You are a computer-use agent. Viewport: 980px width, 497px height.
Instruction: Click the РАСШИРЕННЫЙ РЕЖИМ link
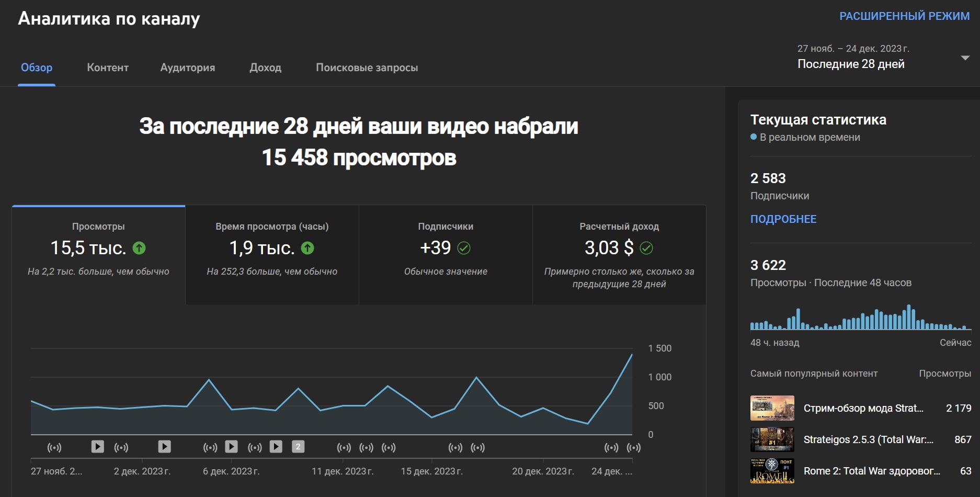[x=905, y=16]
